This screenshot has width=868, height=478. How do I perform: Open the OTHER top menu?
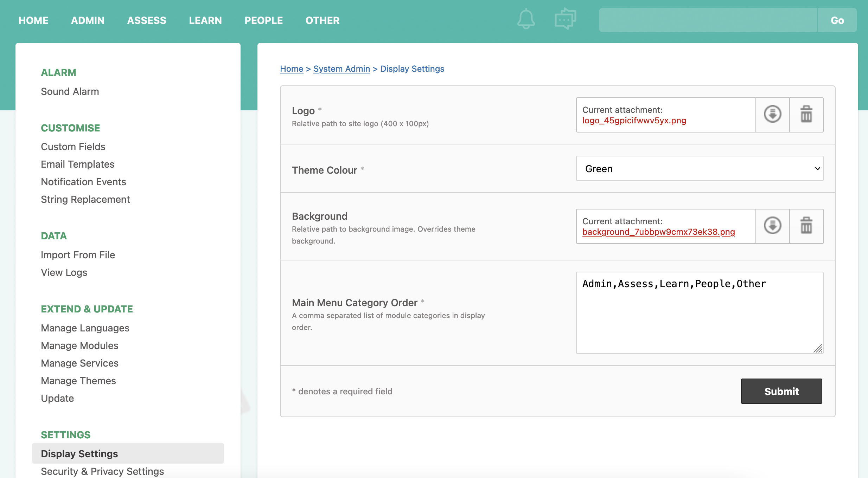(x=323, y=20)
